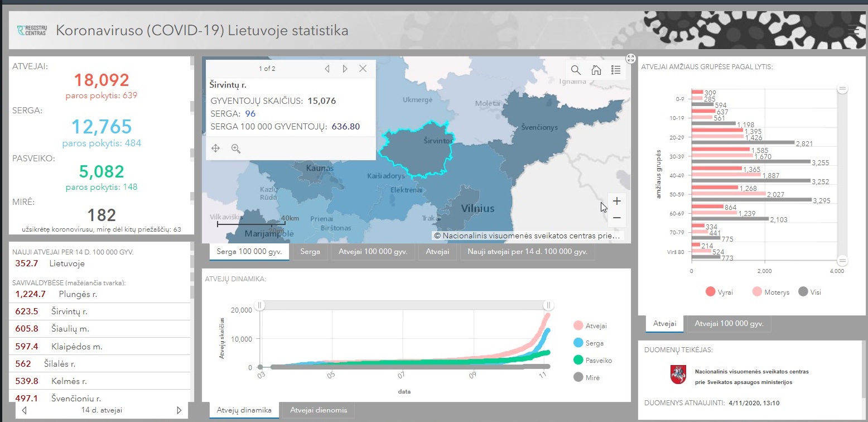Show next list with right arrow beside 14 d. atvejai
Image resolution: width=868 pixels, height=422 pixels.
coord(179,410)
